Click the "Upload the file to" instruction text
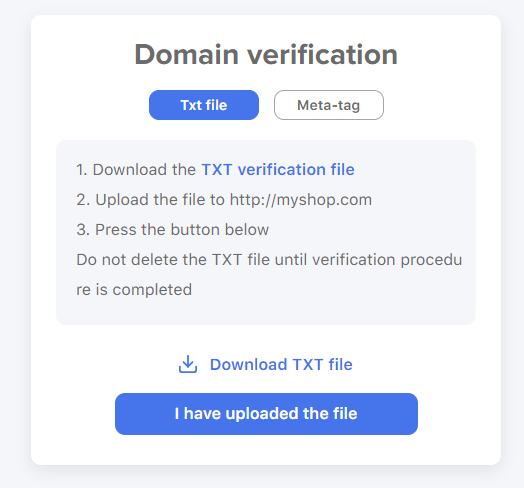The height and width of the screenshot is (488, 524). tap(160, 200)
